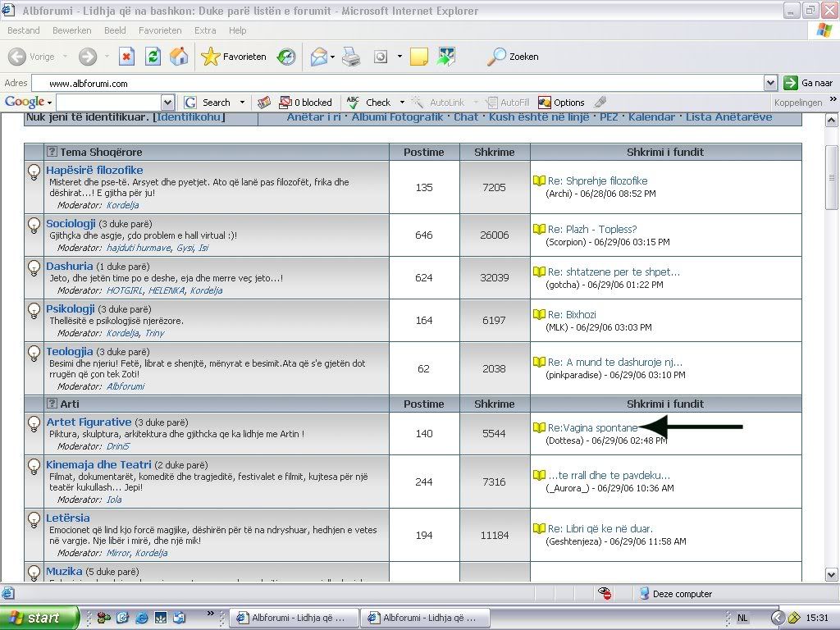Click the yellow note toolbar icon
Viewport: 840px width, 630px height.
(419, 57)
